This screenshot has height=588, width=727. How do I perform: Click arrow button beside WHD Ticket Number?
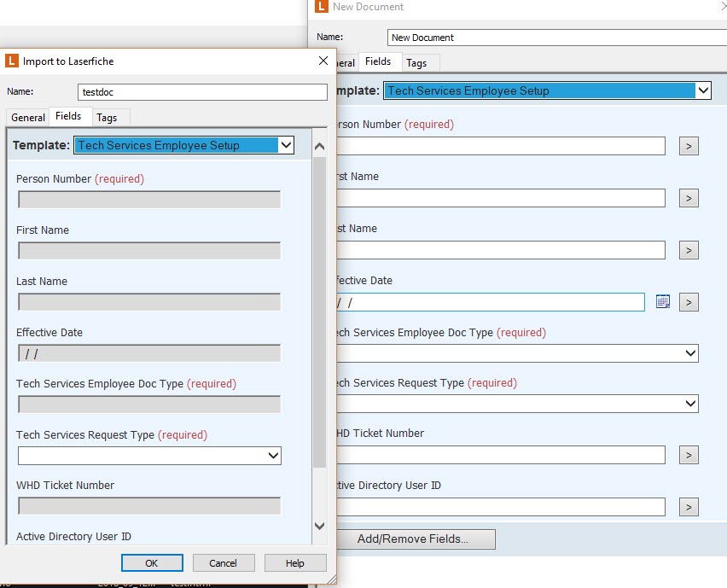[689, 455]
